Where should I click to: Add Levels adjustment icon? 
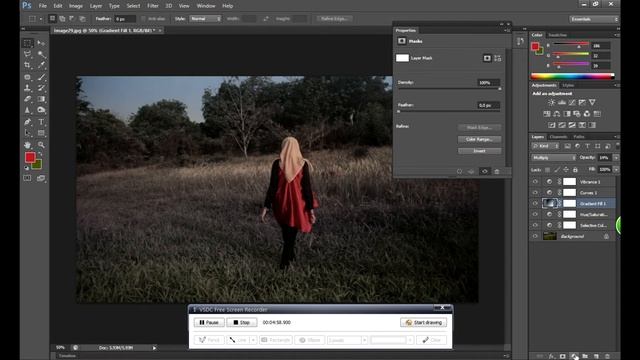click(562, 102)
